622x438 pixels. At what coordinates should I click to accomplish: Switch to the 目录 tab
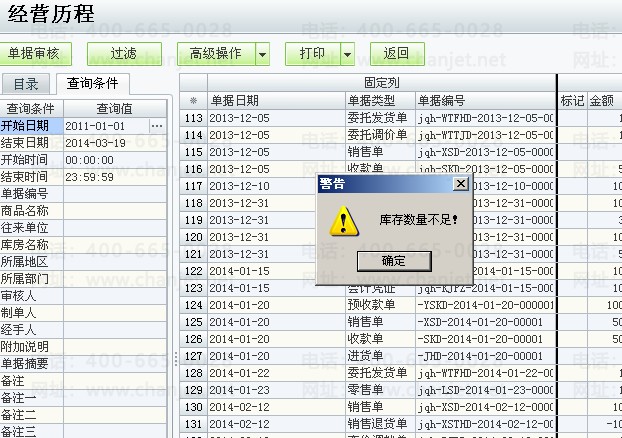[x=26, y=84]
